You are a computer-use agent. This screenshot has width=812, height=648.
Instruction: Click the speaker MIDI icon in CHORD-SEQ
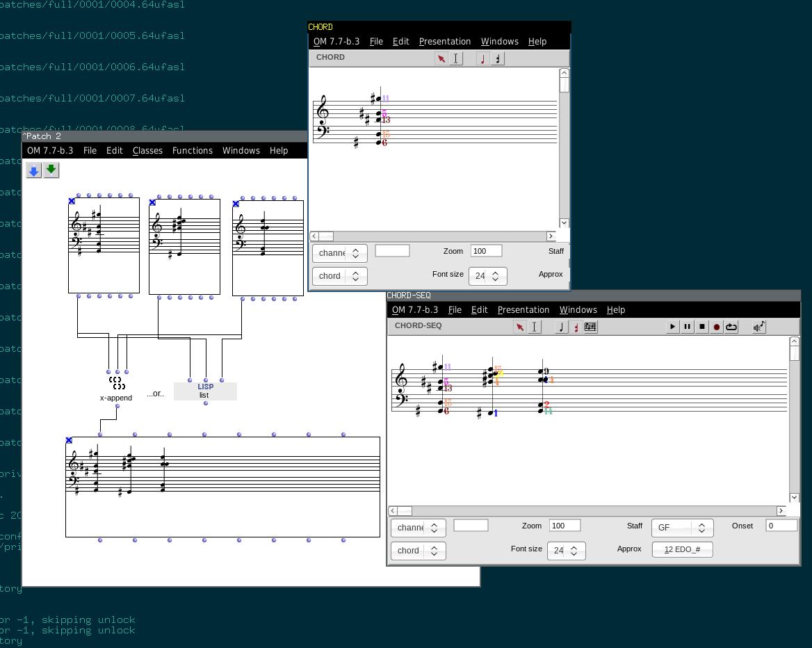click(759, 327)
